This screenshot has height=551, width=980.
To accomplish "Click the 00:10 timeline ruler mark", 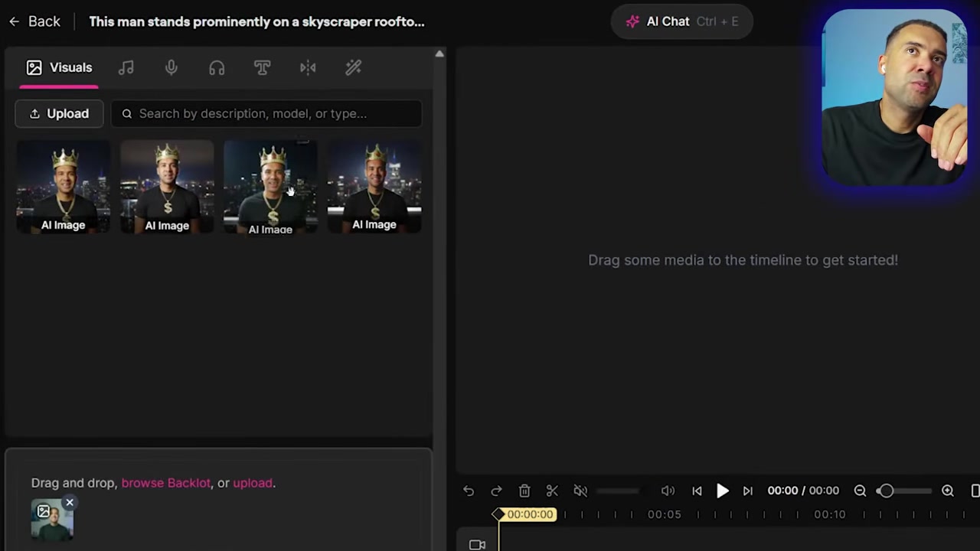I will click(829, 514).
